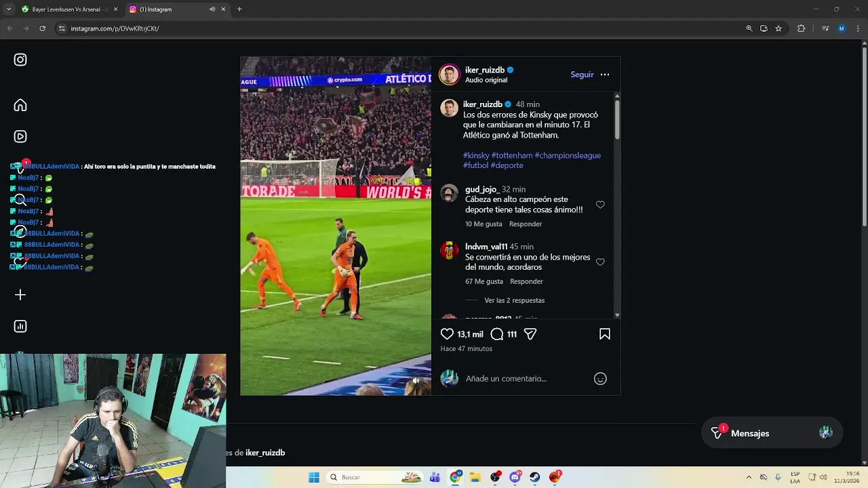Click the comments panel scroll-down arrow
The width and height of the screenshot is (868, 488).
point(617,315)
